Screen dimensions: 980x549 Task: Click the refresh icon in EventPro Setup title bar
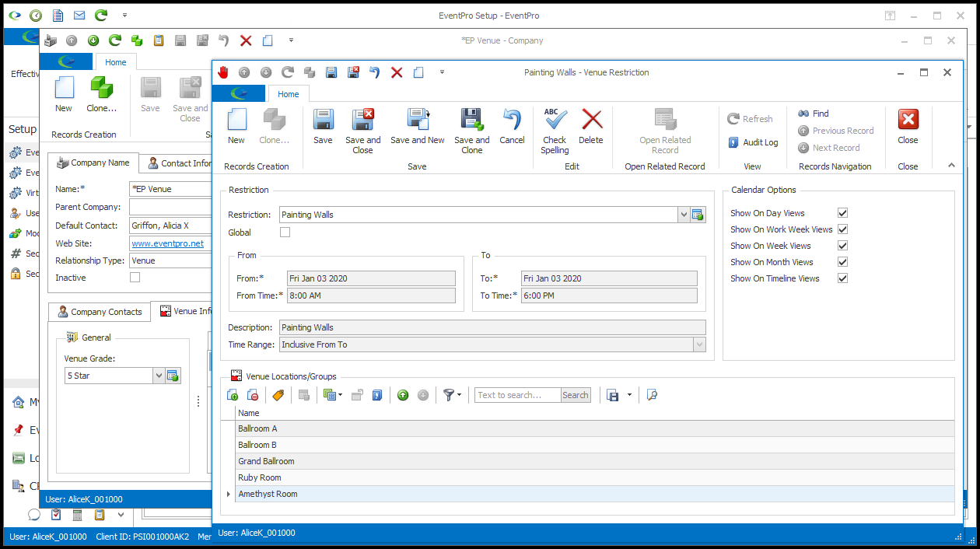[101, 16]
